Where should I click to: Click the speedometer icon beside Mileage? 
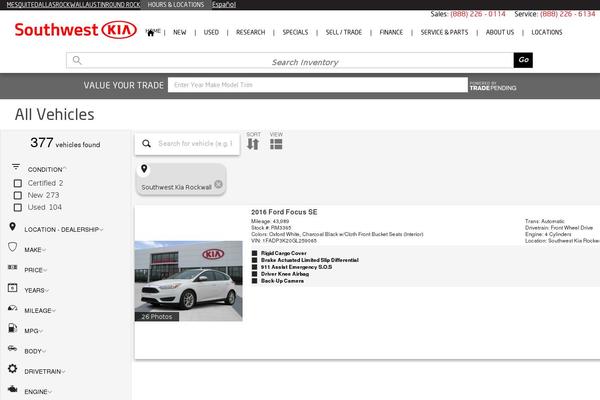click(12, 308)
